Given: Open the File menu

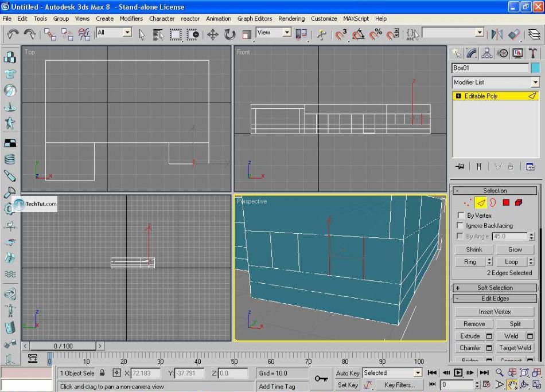Looking at the screenshot, I should [7, 18].
